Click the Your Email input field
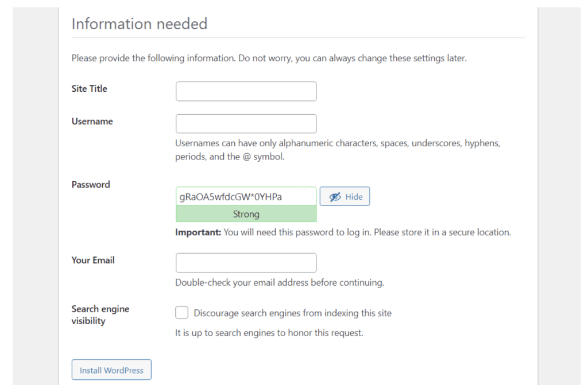The image size is (588, 385). (x=246, y=262)
